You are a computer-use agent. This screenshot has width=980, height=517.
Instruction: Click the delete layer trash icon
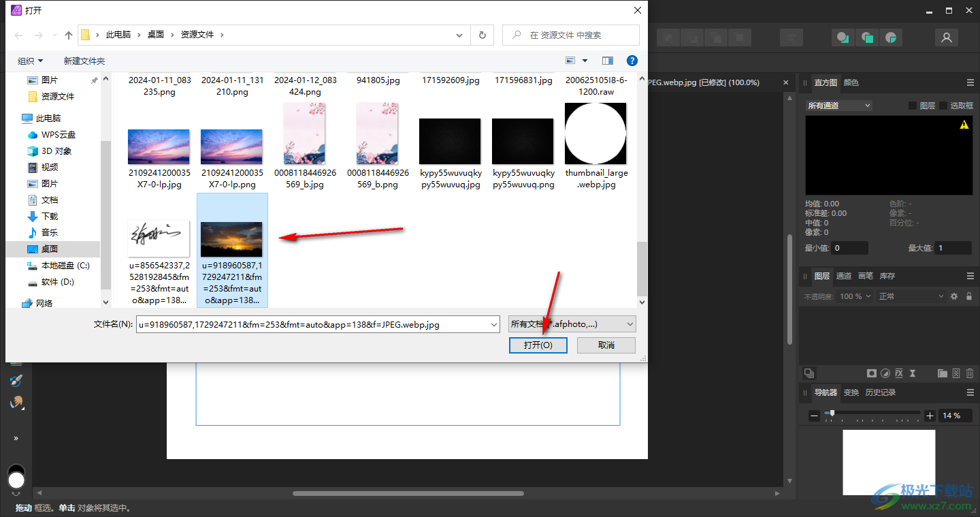click(970, 373)
